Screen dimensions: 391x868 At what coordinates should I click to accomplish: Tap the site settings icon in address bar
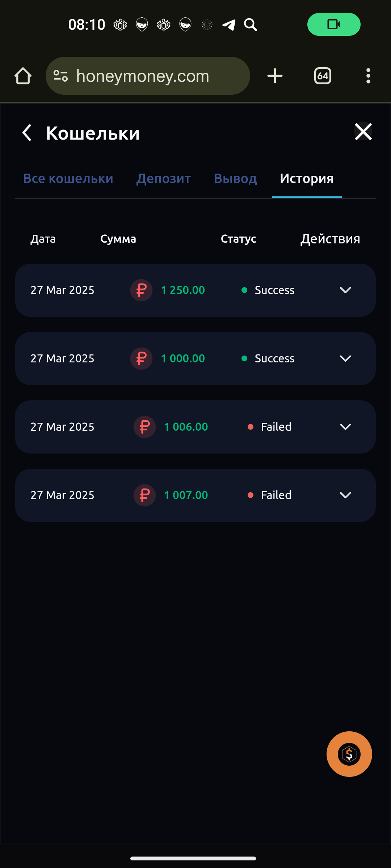pos(60,76)
